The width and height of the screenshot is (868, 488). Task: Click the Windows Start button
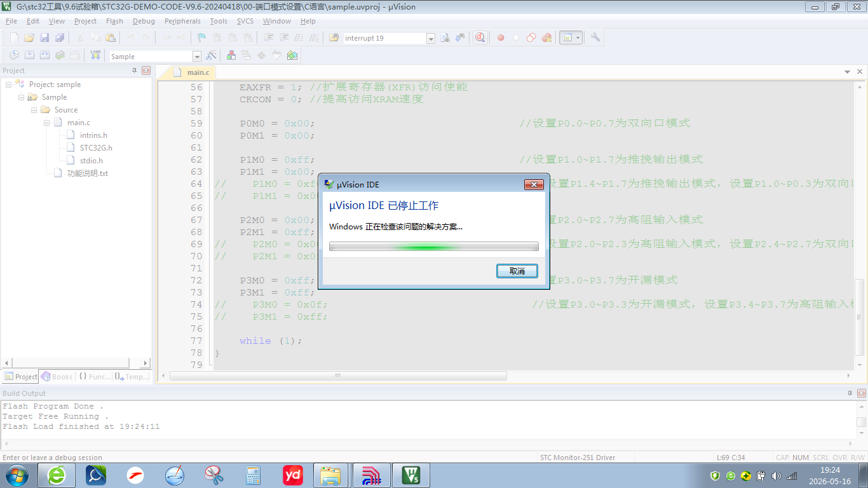[x=16, y=475]
